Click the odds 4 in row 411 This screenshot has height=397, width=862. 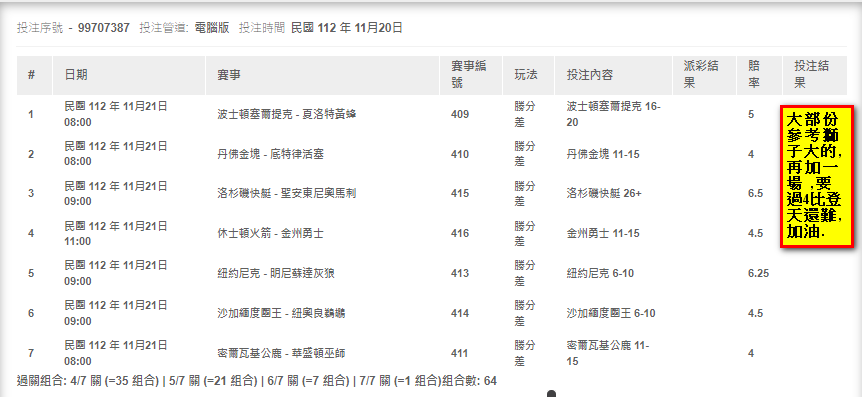point(751,353)
